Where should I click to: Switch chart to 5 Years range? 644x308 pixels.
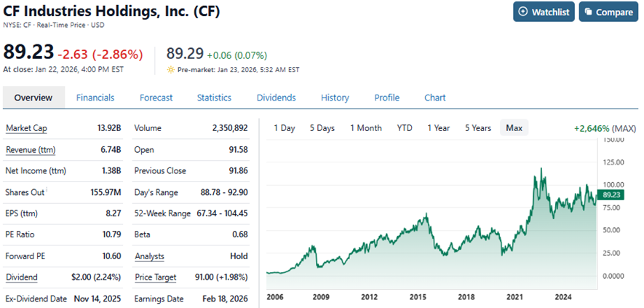(x=478, y=128)
